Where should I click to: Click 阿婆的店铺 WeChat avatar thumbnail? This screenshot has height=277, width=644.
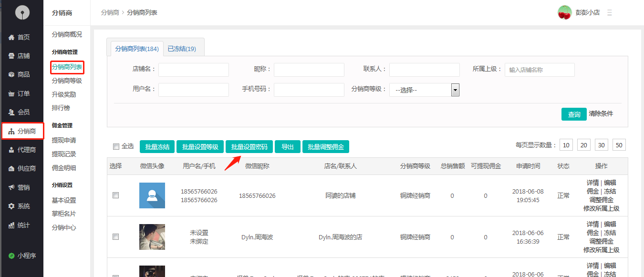click(152, 195)
